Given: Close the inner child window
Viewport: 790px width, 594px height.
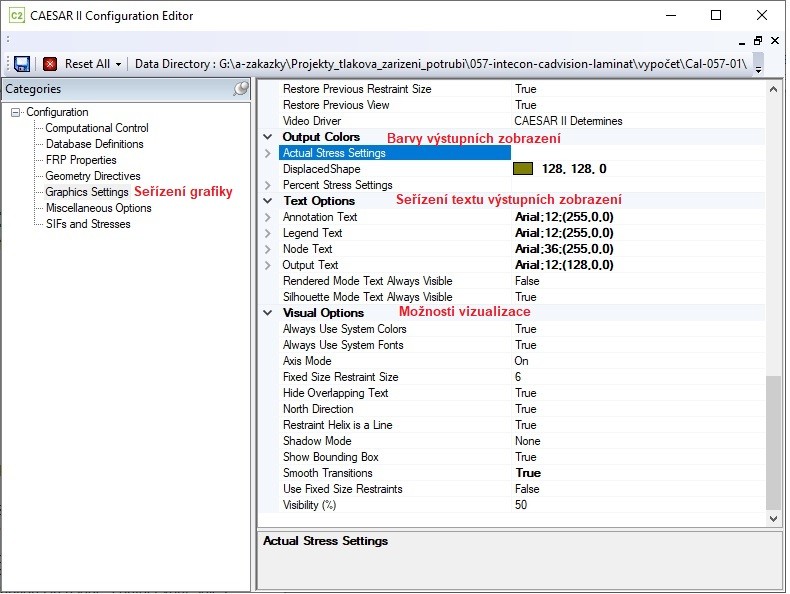Looking at the screenshot, I should [x=775, y=41].
